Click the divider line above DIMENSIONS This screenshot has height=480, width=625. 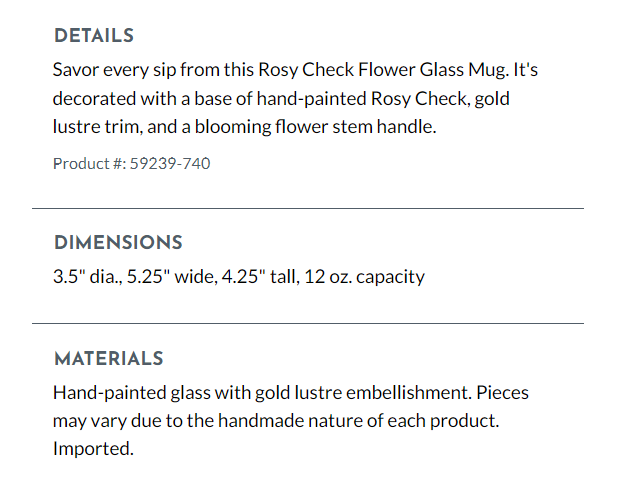pos(308,209)
